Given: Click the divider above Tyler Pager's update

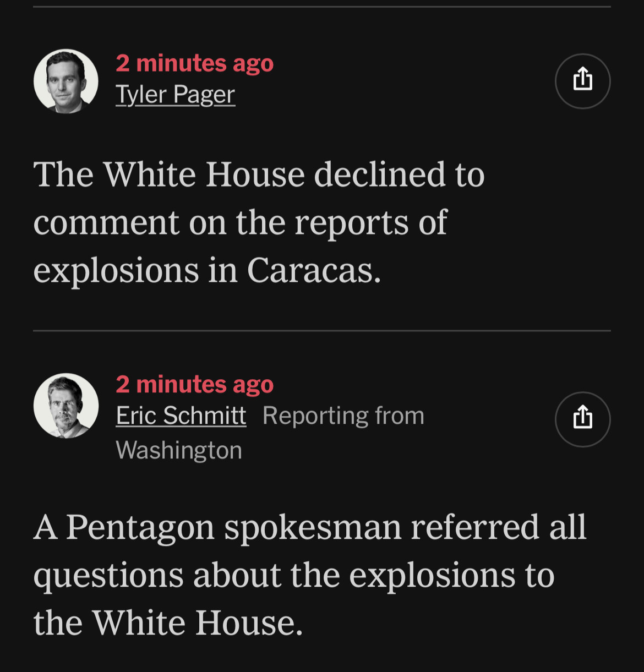Looking at the screenshot, I should 322,7.
